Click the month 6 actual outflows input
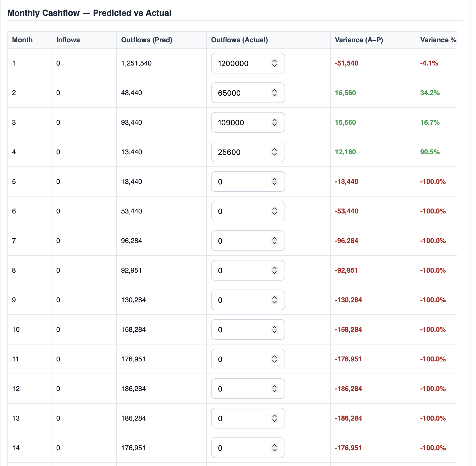 [248, 211]
